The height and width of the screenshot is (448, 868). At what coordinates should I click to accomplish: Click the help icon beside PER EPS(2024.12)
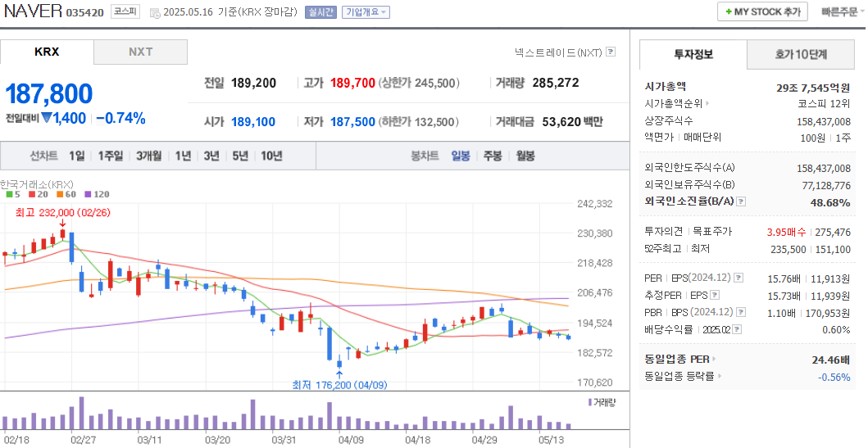pyautogui.click(x=739, y=278)
